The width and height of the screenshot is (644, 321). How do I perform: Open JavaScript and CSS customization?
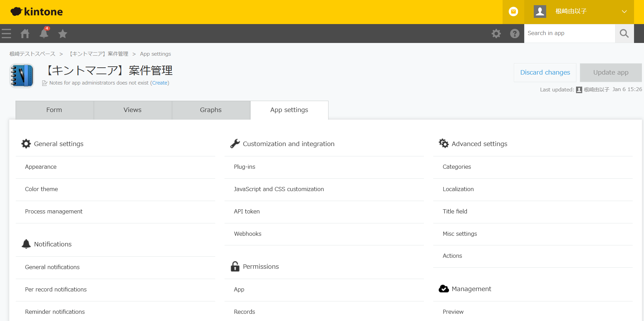(x=279, y=189)
